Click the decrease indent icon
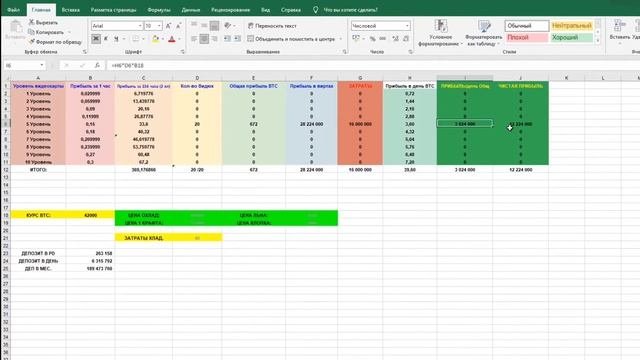This screenshot has width=640, height=360. pyautogui.click(x=227, y=39)
